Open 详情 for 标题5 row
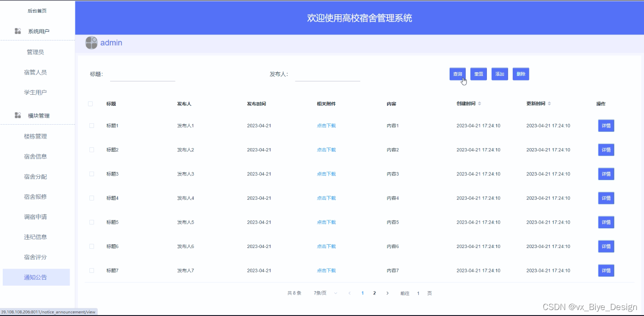The image size is (644, 316). point(606,222)
